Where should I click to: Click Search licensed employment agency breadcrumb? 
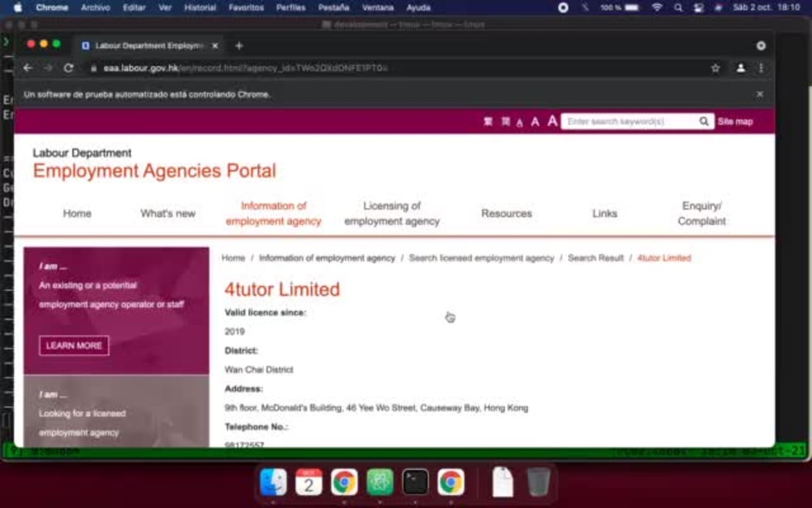[x=481, y=258]
